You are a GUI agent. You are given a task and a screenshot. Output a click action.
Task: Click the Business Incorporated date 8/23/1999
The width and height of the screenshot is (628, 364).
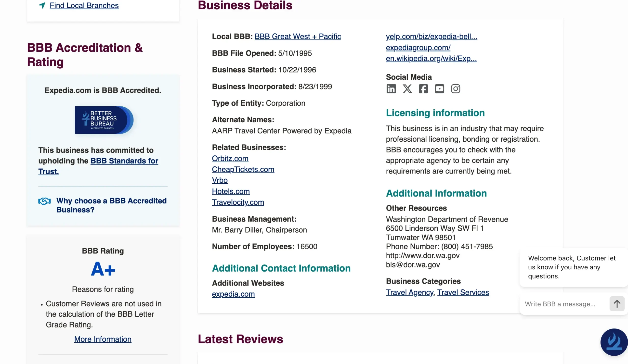tap(315, 87)
